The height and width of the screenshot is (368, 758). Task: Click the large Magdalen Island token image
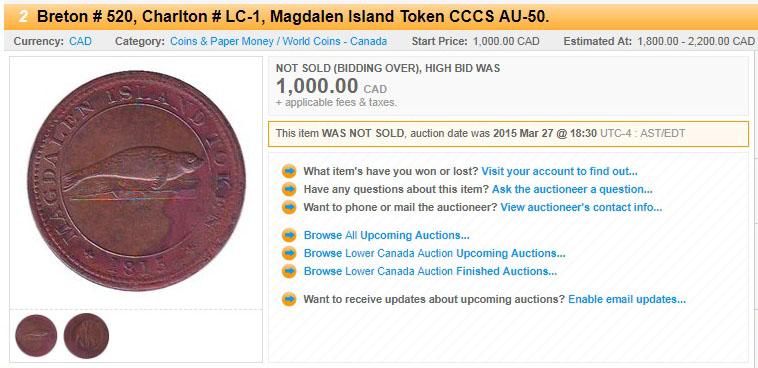click(136, 180)
